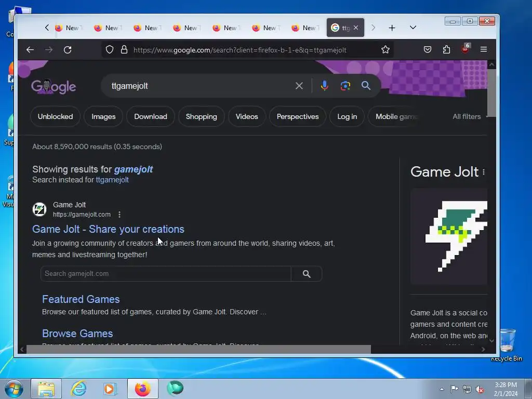Select the Perspectives filter chip

298,116
